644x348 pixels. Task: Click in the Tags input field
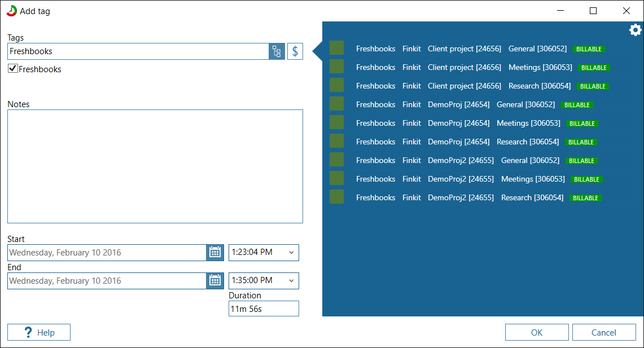click(138, 51)
